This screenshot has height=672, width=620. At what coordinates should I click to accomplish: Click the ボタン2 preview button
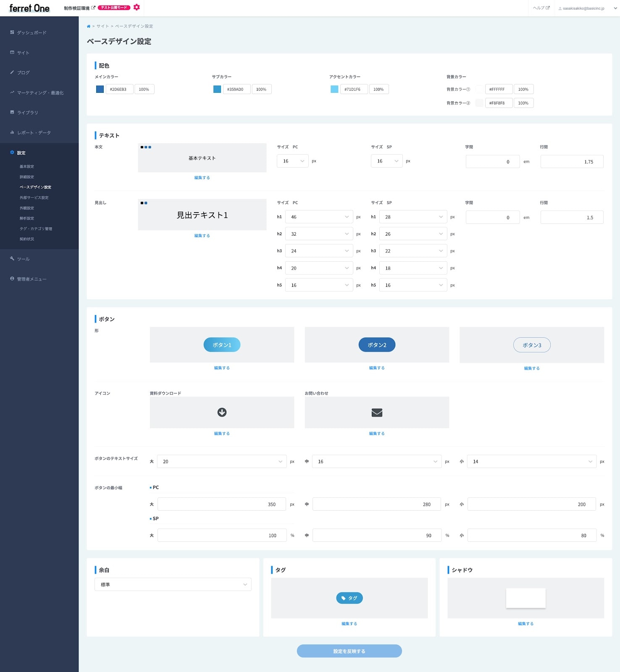(x=377, y=345)
